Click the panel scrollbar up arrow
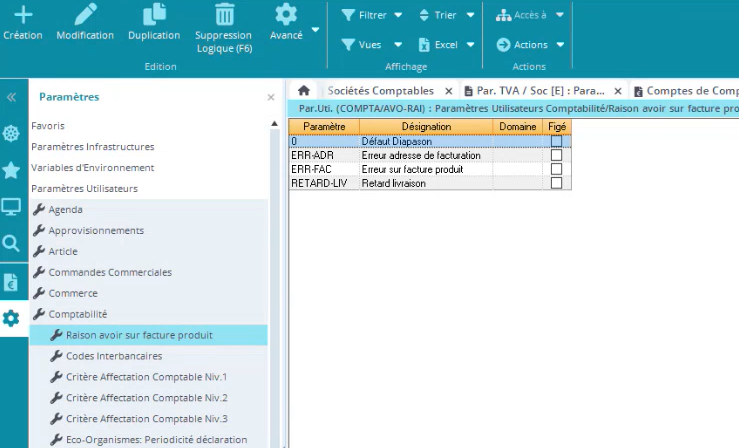739x448 pixels. 275,123
